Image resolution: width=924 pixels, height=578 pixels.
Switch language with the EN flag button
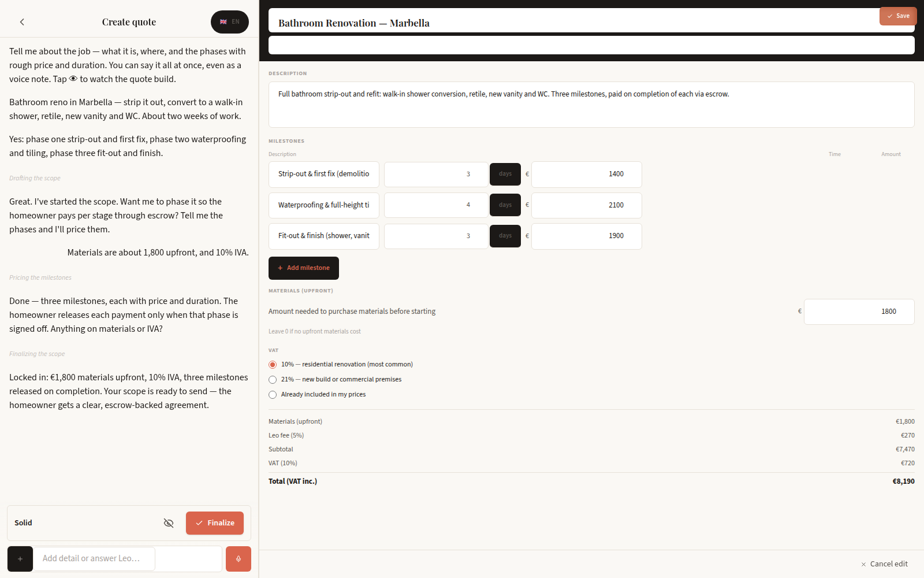pyautogui.click(x=230, y=22)
